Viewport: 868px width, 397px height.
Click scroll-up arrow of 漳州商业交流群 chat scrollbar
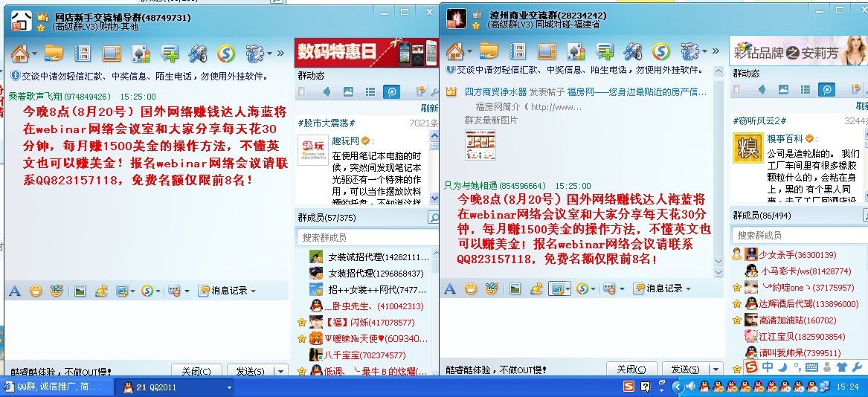pos(718,72)
